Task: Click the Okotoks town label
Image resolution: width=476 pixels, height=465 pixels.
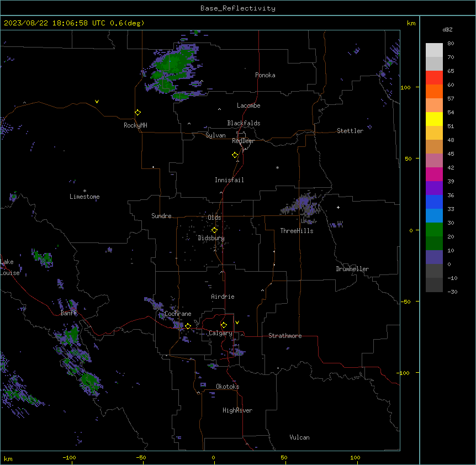Action: click(x=228, y=387)
